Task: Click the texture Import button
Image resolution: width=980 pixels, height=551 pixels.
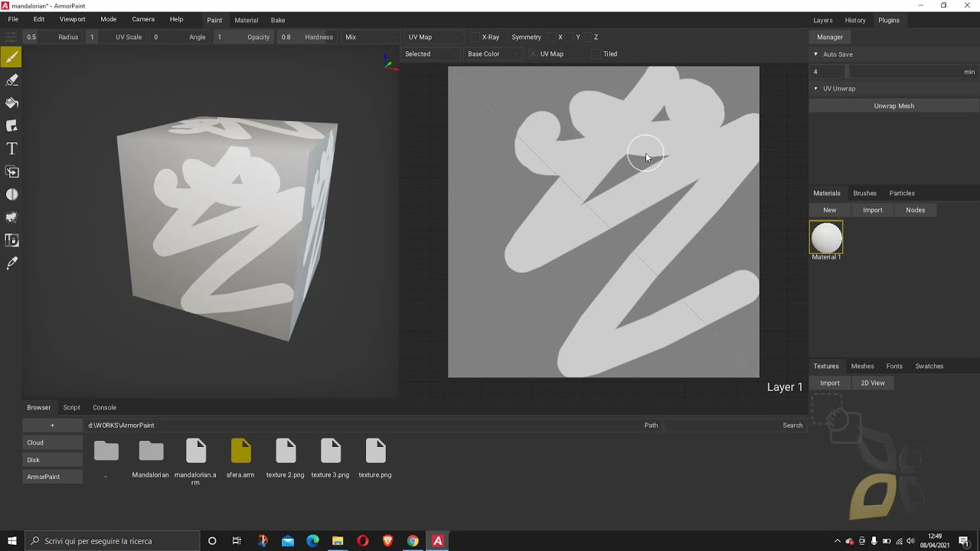Action: 830,383
